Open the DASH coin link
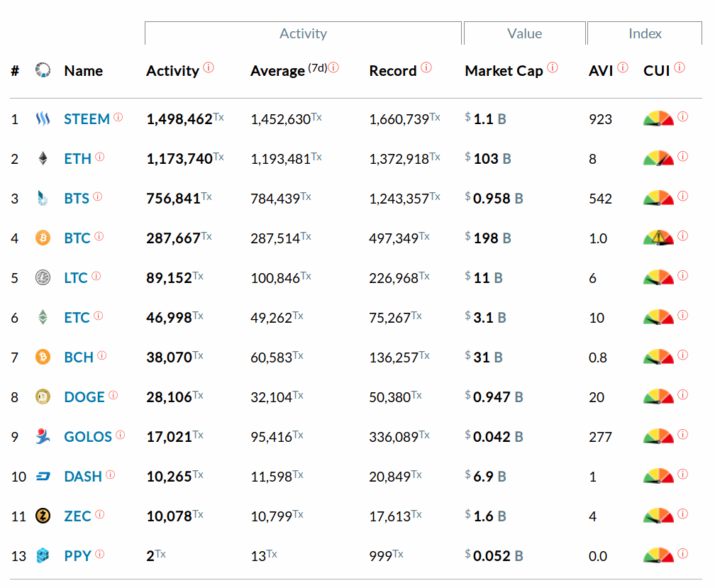Image resolution: width=715 pixels, height=588 pixels. tap(83, 477)
